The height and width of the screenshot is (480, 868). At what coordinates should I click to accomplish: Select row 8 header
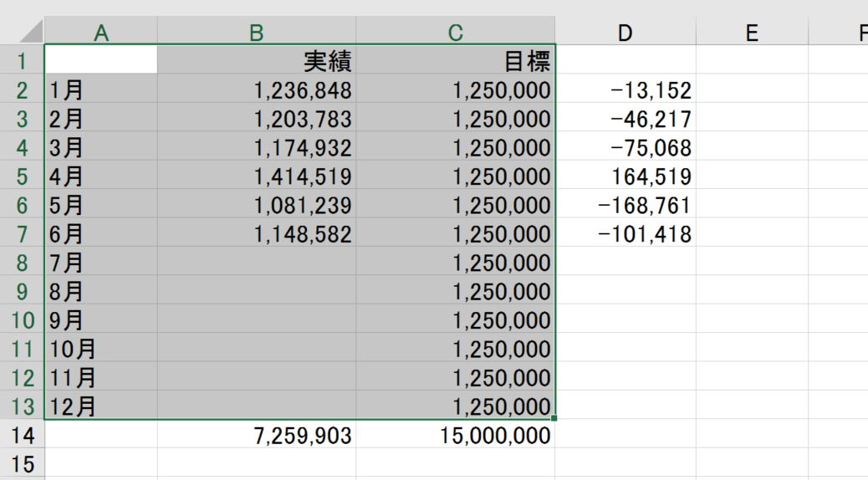click(x=22, y=261)
